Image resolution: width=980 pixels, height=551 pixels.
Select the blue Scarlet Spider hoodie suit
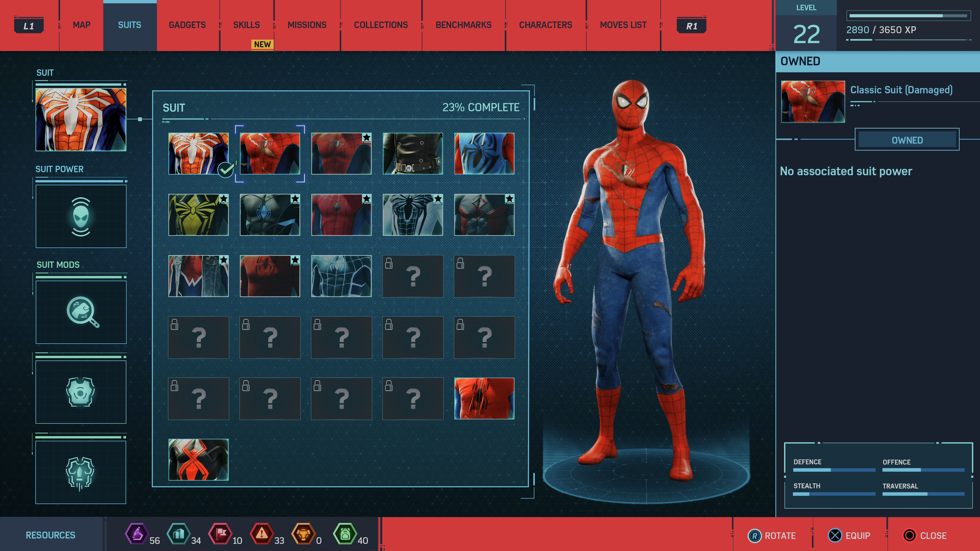484,154
